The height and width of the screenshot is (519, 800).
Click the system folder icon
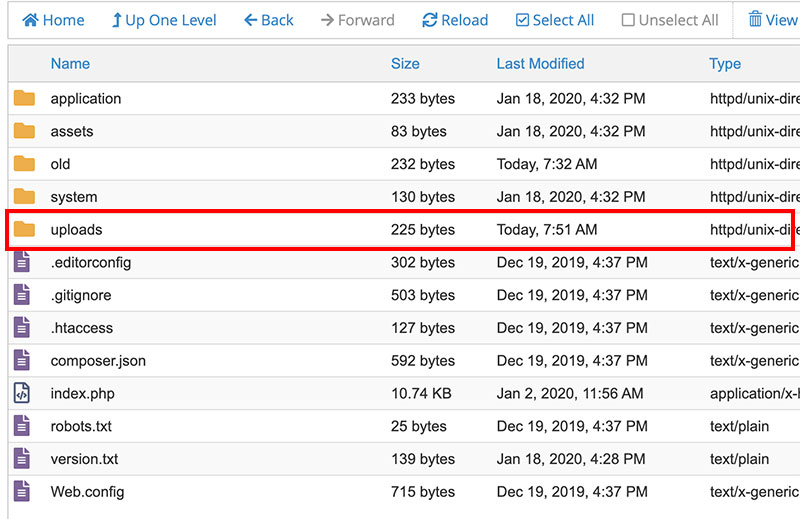[24, 197]
